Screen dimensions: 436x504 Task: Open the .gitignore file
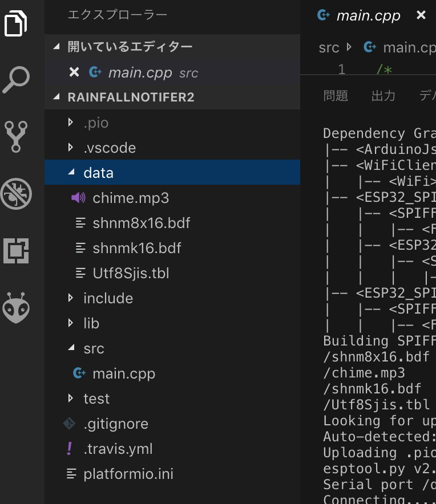click(x=172, y=423)
